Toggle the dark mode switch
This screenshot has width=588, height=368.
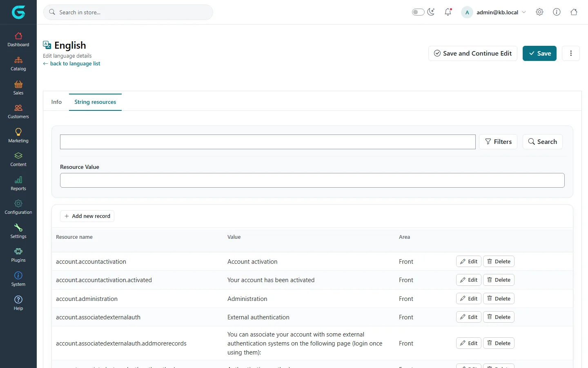[418, 12]
